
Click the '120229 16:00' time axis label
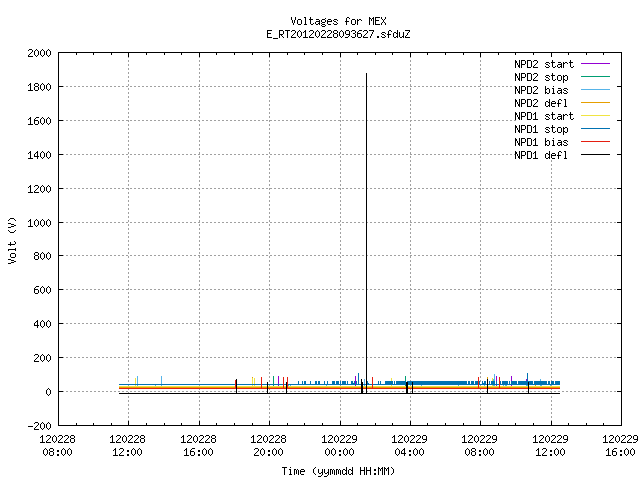click(x=620, y=446)
